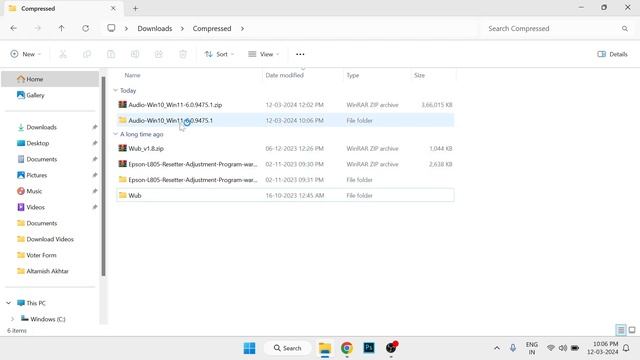Open Download Videos folder in sidebar
Viewport: 640px width, 360px height.
tap(50, 239)
